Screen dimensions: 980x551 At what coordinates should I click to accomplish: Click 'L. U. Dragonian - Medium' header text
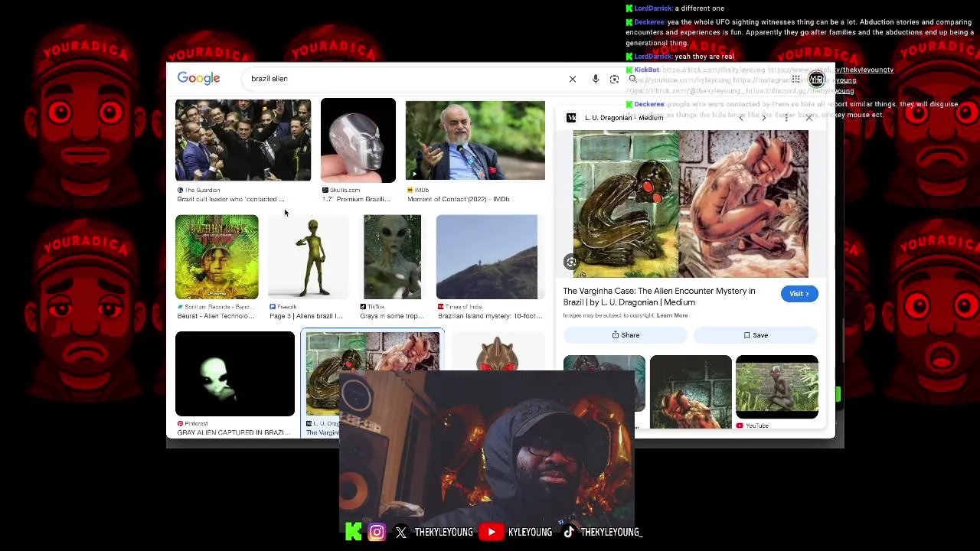[x=624, y=118]
